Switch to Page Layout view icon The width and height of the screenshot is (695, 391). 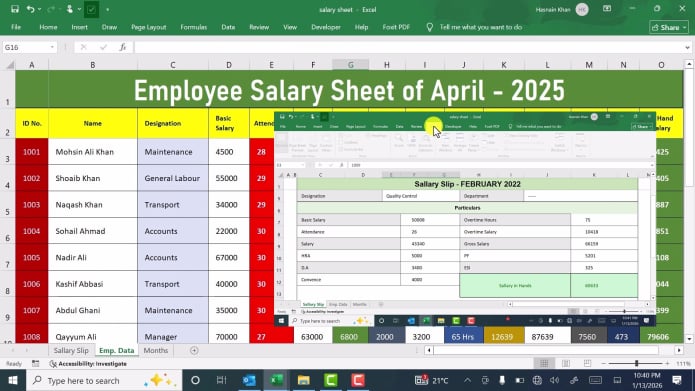[x=566, y=364]
